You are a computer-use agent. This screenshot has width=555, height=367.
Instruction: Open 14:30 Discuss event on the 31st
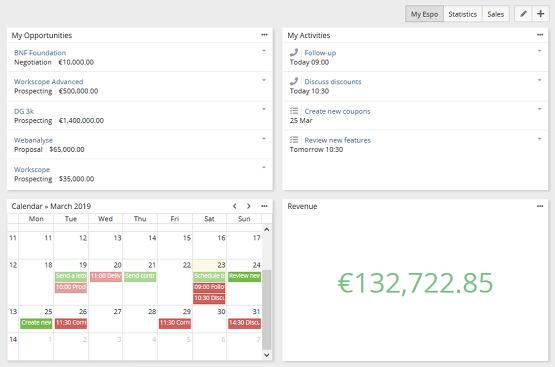[244, 323]
